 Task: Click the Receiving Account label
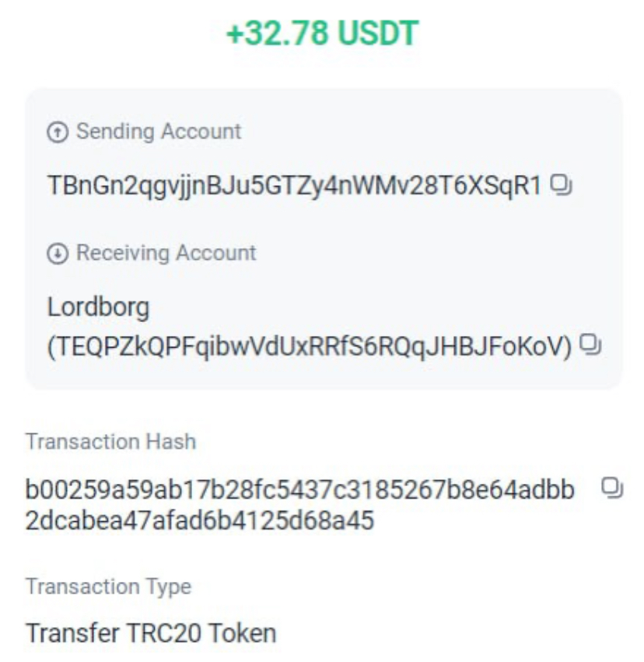click(x=166, y=253)
